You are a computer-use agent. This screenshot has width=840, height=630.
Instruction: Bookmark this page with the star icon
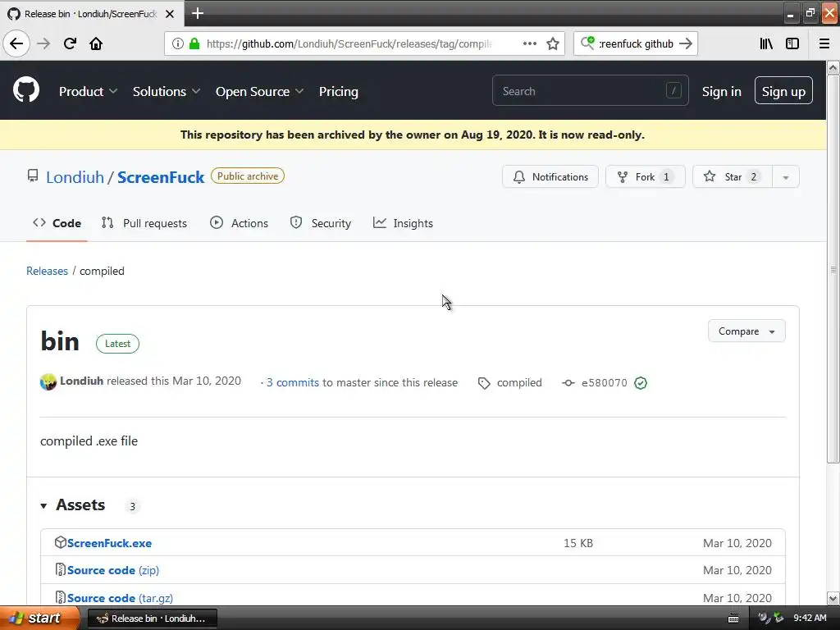pos(553,43)
